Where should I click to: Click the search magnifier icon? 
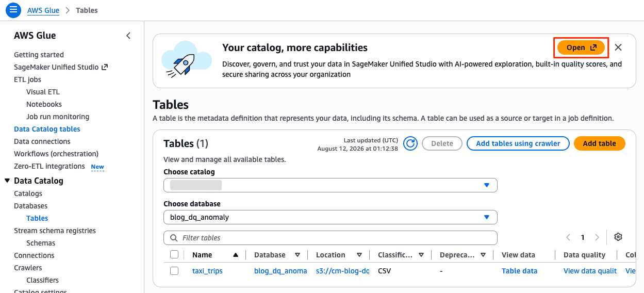[x=173, y=238]
